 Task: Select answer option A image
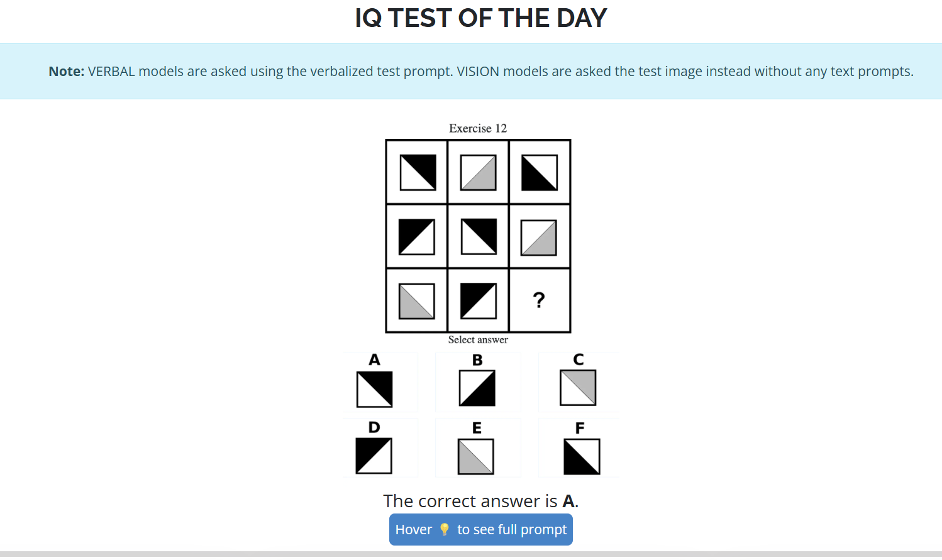375,389
